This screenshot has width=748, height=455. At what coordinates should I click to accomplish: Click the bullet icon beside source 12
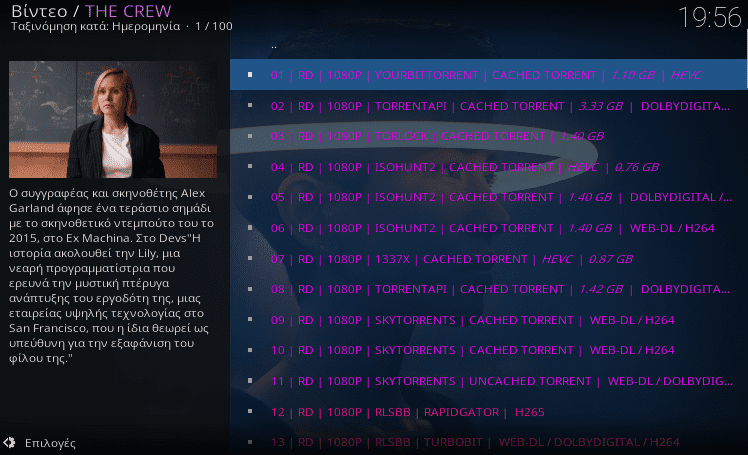coord(250,411)
